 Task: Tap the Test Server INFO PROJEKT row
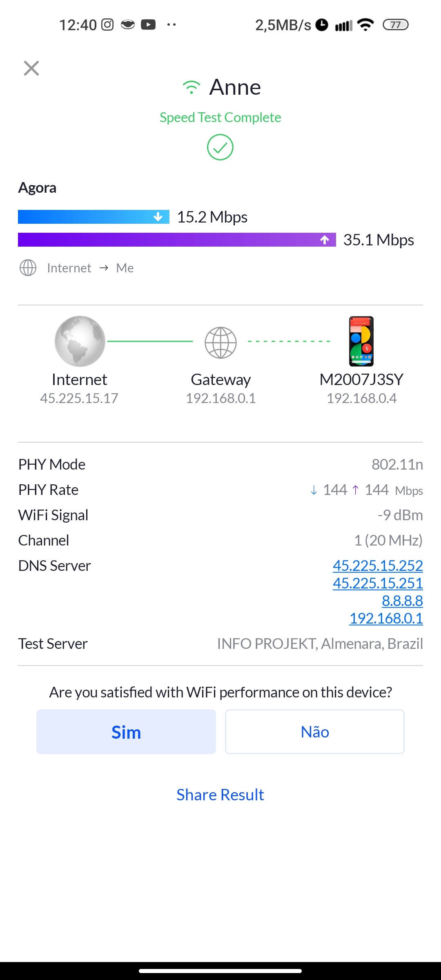pos(220,644)
